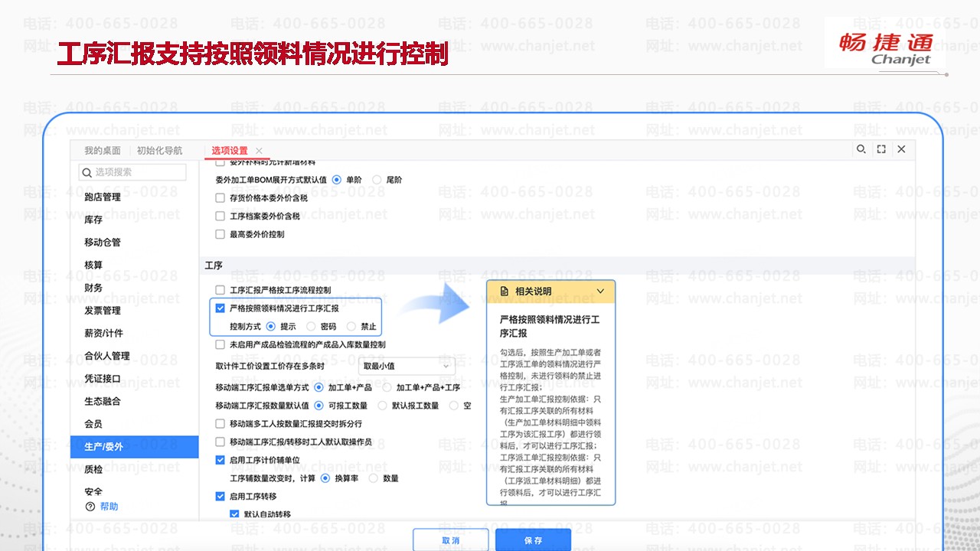Tick the 最高委外价控制 checkbox
Screen dimensions: 980x551
pos(220,234)
